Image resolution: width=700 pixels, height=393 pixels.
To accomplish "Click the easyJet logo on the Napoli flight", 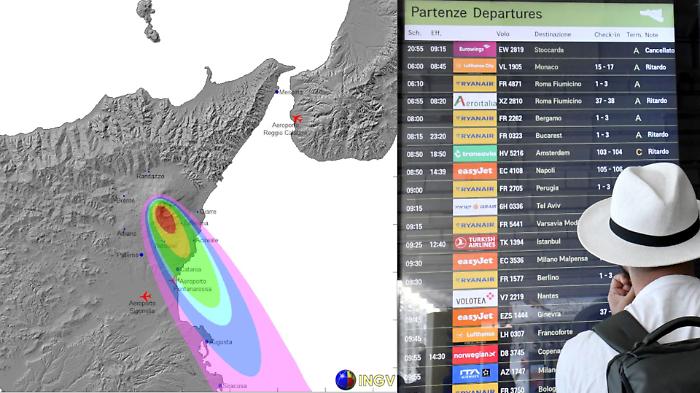I will pos(475,171).
